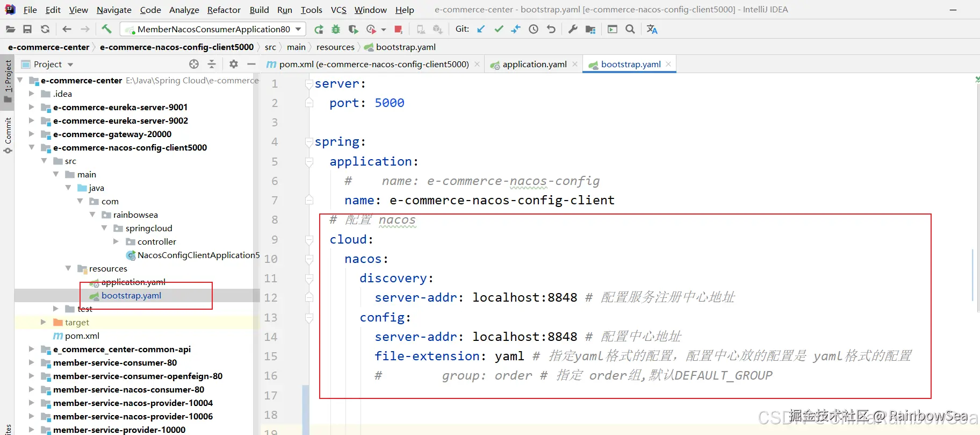
Task: Expand the .idea folder
Action: 31,94
